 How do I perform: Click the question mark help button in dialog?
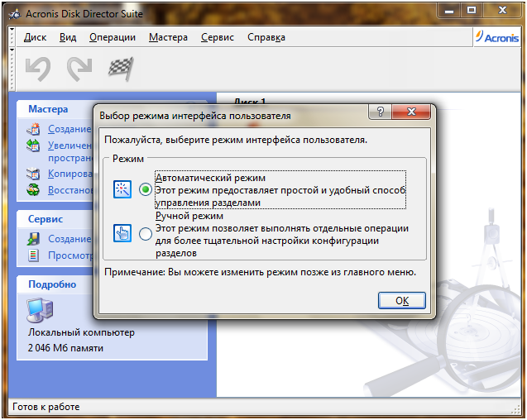(x=380, y=112)
